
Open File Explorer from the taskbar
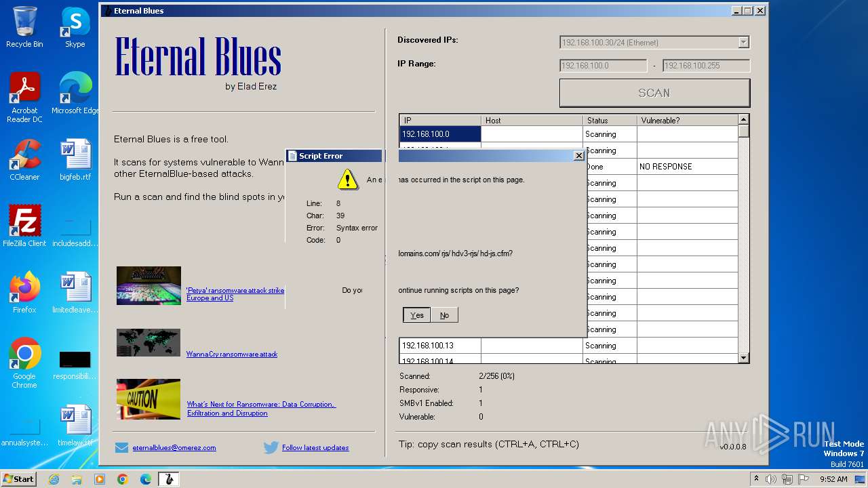pyautogui.click(x=77, y=479)
